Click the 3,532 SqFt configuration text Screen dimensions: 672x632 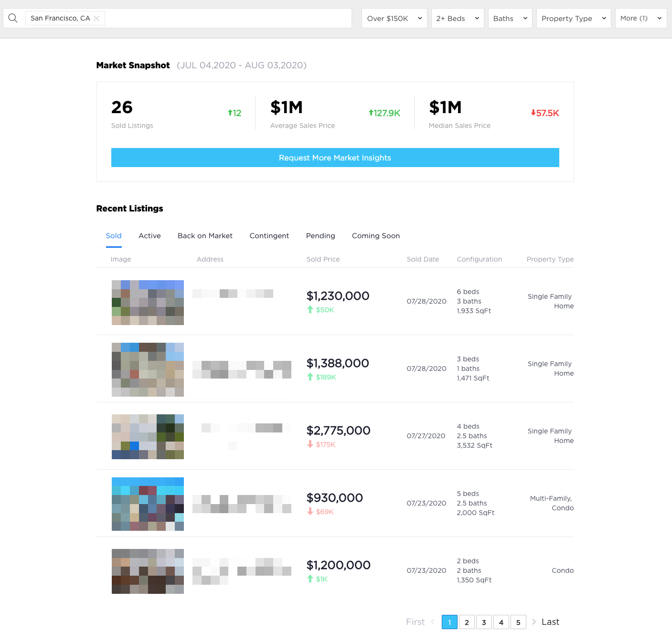pyautogui.click(x=475, y=445)
